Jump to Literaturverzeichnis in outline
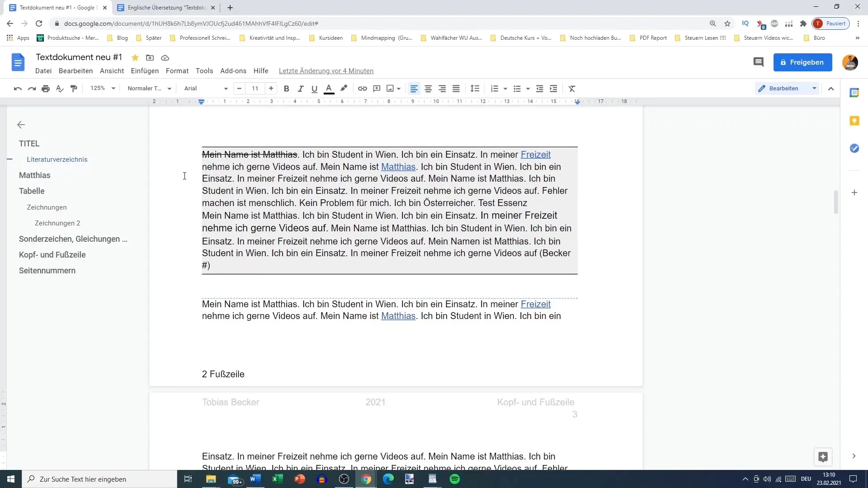 click(57, 160)
